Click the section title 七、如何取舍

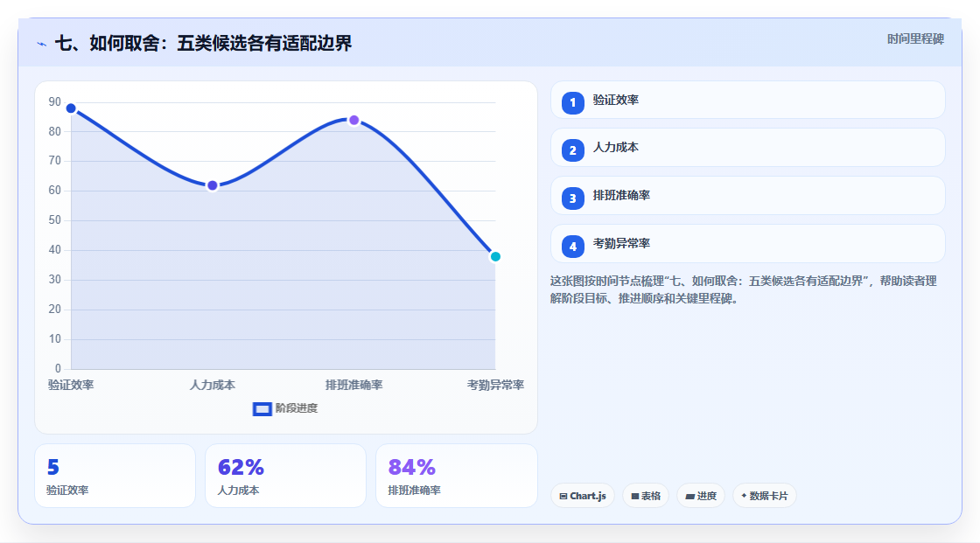point(204,43)
